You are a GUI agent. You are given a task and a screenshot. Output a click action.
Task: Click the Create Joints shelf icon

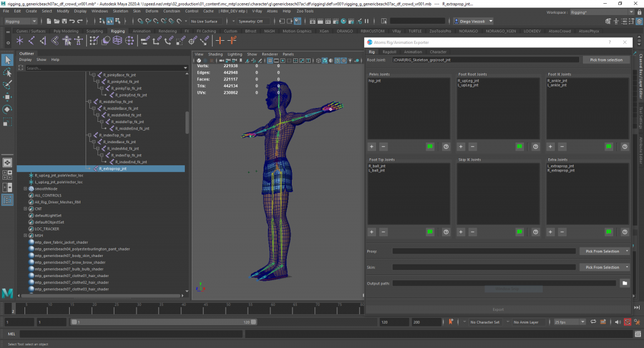pyautogui.click(x=31, y=40)
